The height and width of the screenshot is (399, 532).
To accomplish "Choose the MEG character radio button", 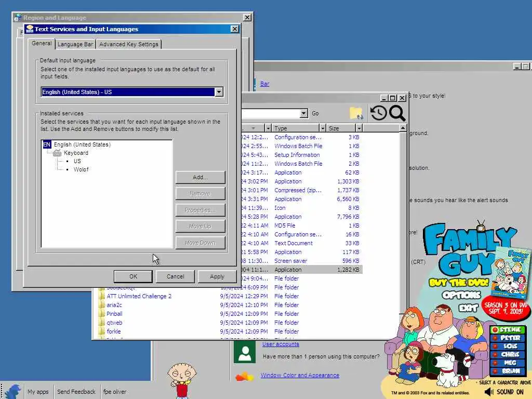I will pos(495,363).
